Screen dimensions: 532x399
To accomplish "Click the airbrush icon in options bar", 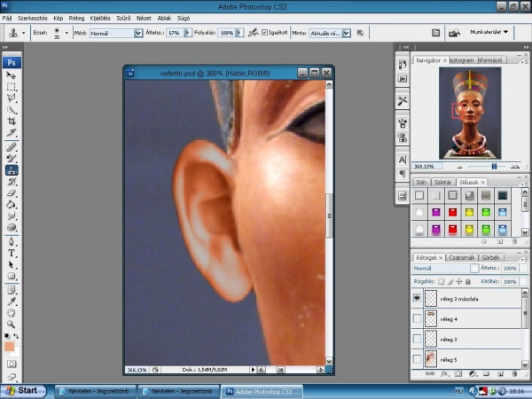I will click(x=253, y=33).
